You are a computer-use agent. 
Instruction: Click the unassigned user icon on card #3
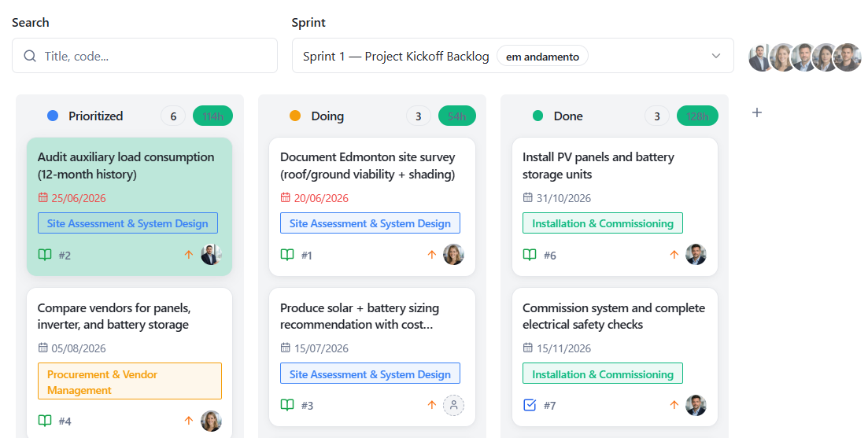click(x=453, y=406)
